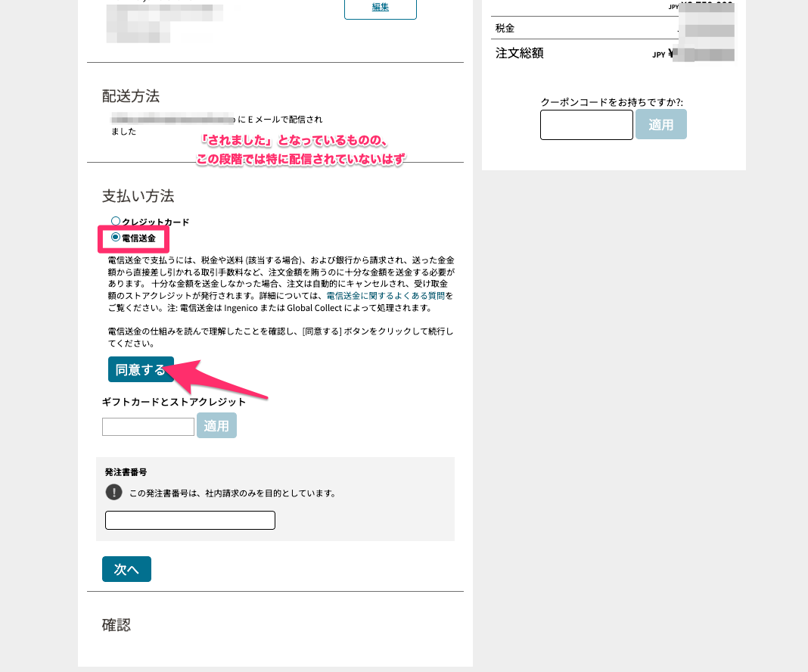Click the 次へ next button
Image resolution: width=808 pixels, height=672 pixels.
point(126,569)
